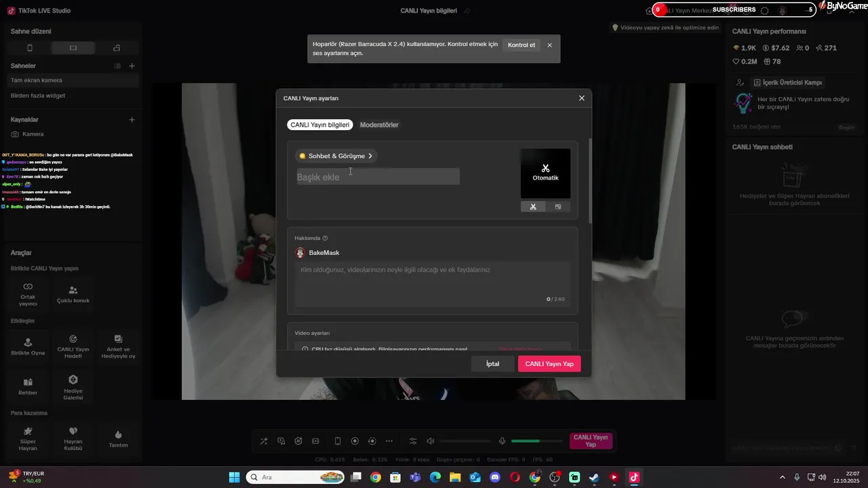Viewport: 868px width, 488px height.
Task: Select the portrait phone scene layout
Action: tap(30, 48)
